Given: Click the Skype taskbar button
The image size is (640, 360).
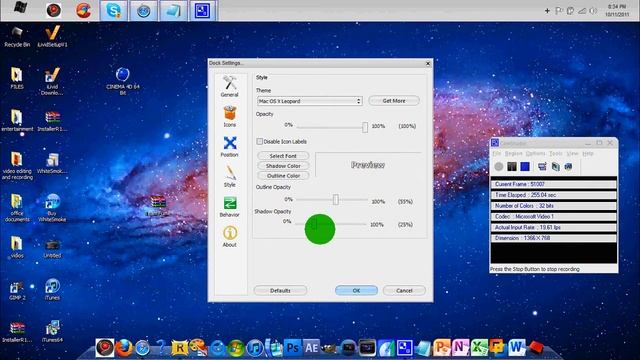Looking at the screenshot, I should tap(113, 11).
